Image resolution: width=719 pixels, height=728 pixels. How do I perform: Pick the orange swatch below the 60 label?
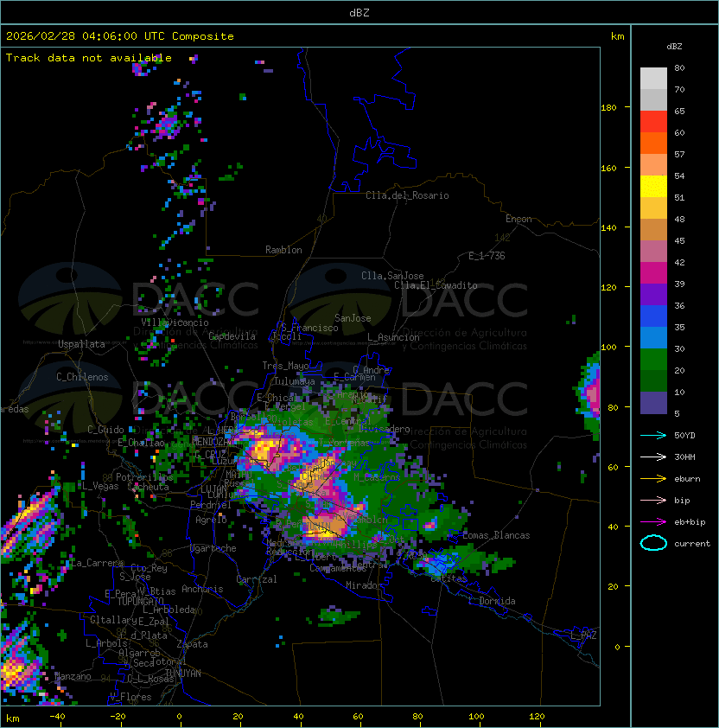tap(653, 143)
